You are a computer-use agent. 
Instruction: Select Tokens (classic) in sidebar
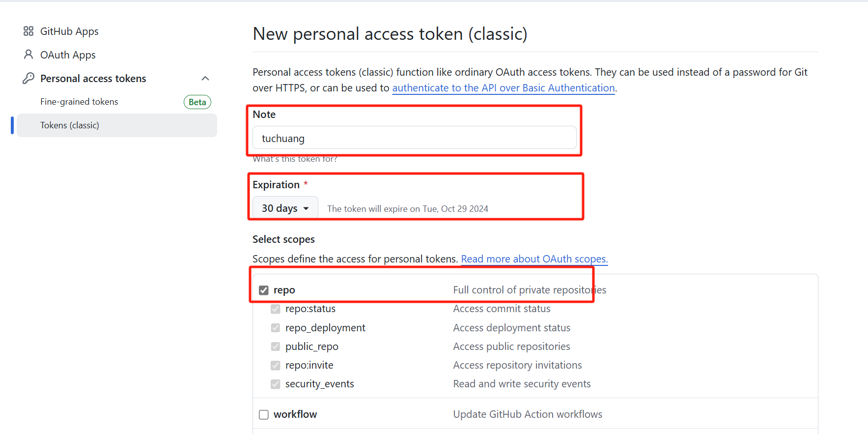pos(70,125)
